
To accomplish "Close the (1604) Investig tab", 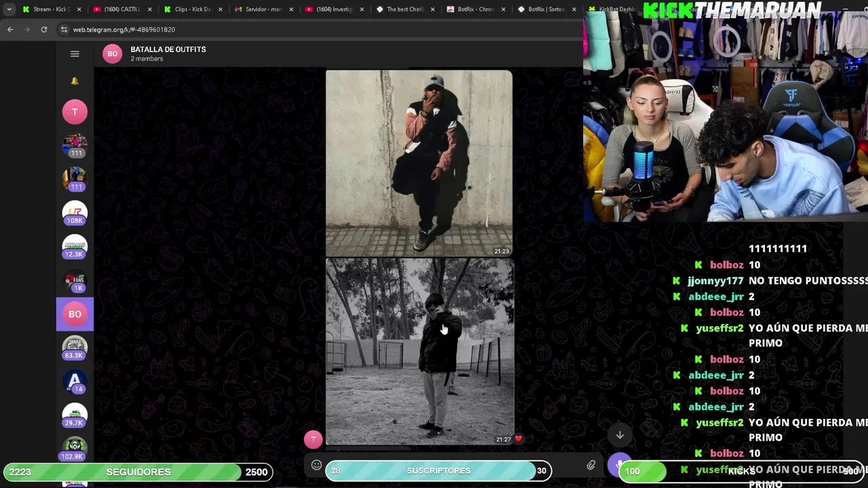I will [x=361, y=9].
